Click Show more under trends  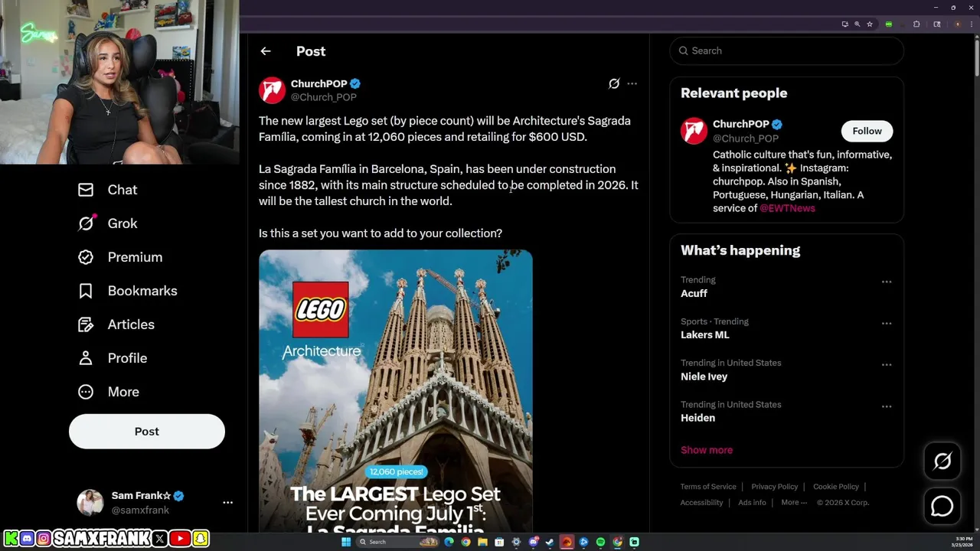(707, 450)
